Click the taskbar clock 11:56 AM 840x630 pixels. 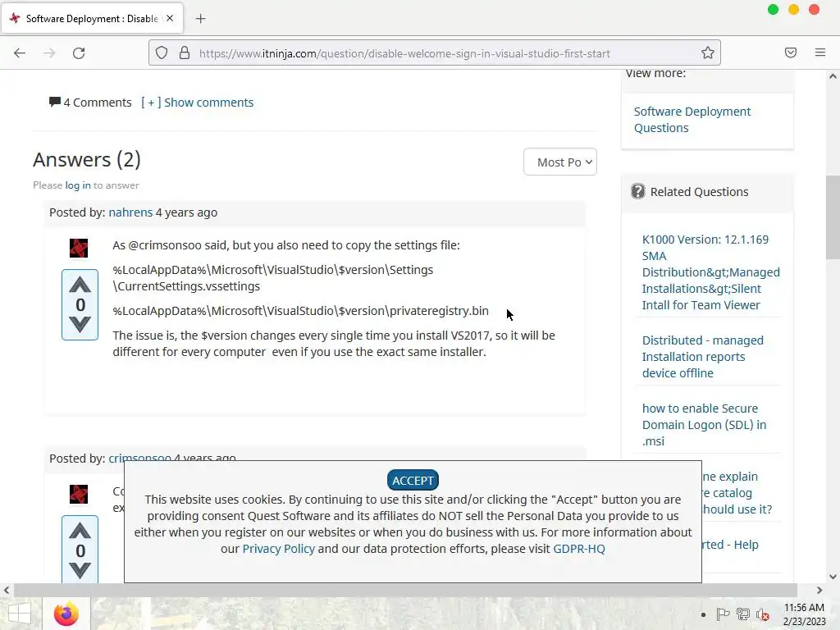(804, 608)
